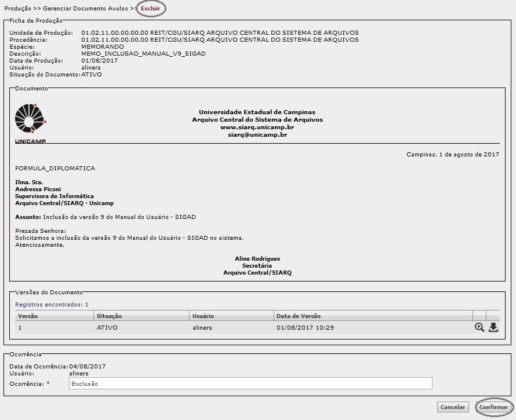Screen dimensions: 516x420
Task: Click the Registros encontrados: 1 text
Action: point(52,305)
